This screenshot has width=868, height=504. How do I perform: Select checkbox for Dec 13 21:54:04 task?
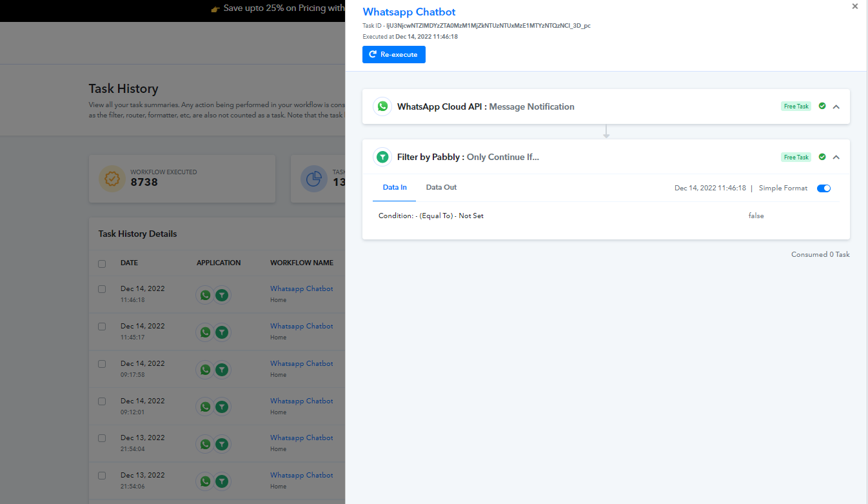[102, 438]
